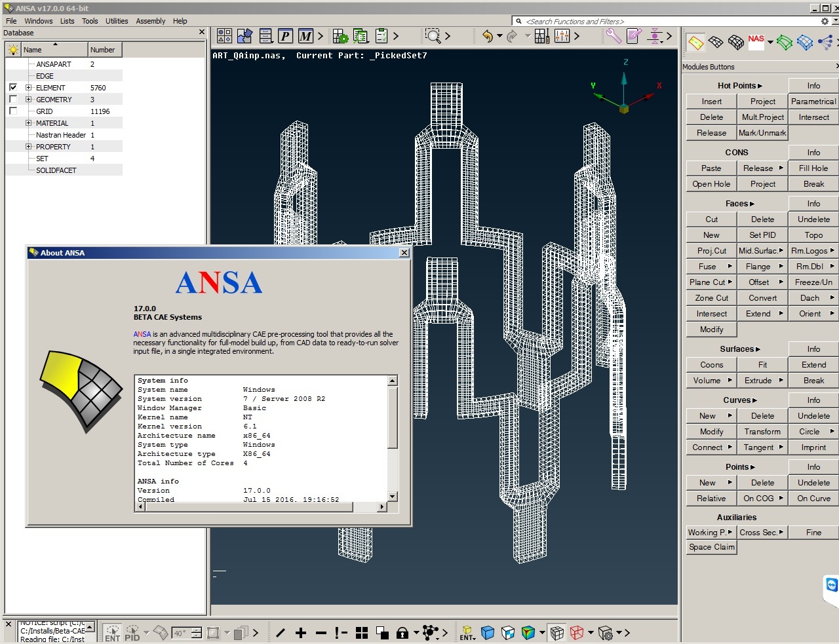Sort the database list by the Name header
The width and height of the screenshot is (839, 644).
[55, 50]
